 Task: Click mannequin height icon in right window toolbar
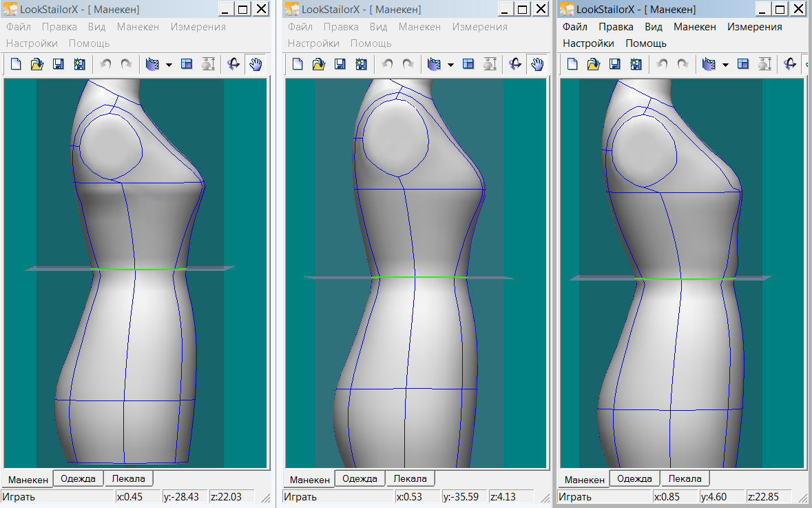(764, 64)
